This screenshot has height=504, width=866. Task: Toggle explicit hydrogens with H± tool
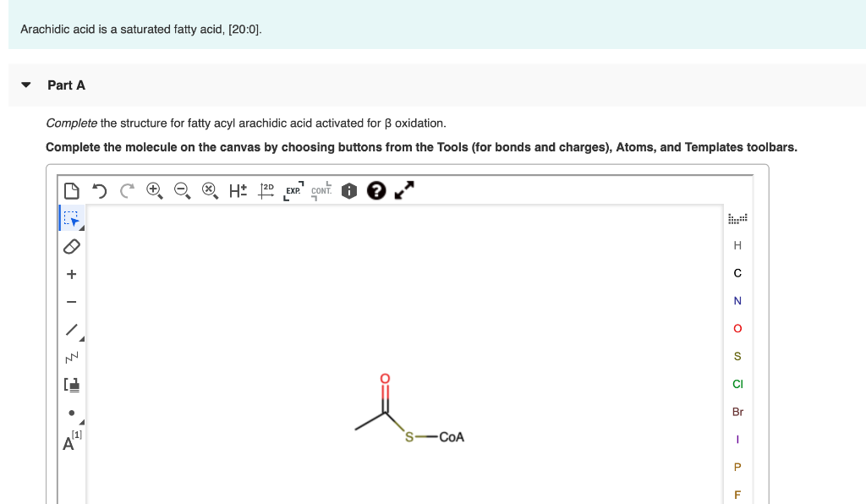pyautogui.click(x=238, y=190)
